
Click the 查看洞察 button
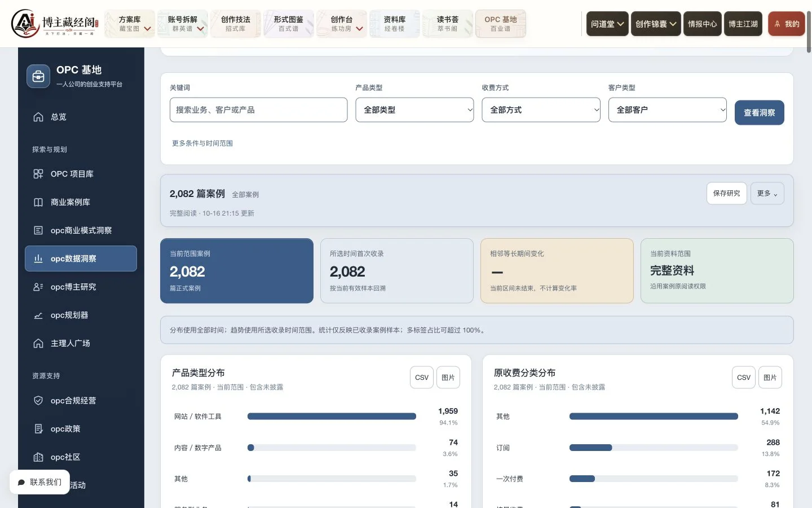(x=759, y=112)
